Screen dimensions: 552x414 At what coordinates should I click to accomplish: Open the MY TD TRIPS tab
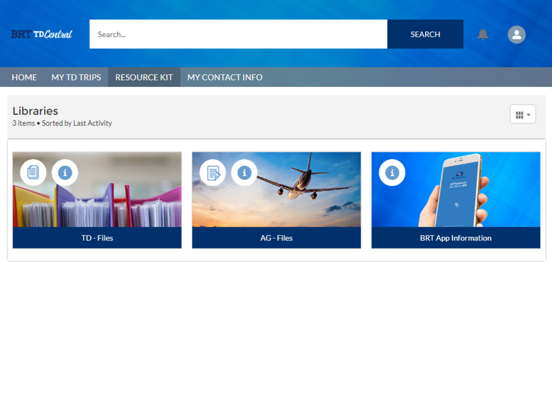[x=76, y=77]
